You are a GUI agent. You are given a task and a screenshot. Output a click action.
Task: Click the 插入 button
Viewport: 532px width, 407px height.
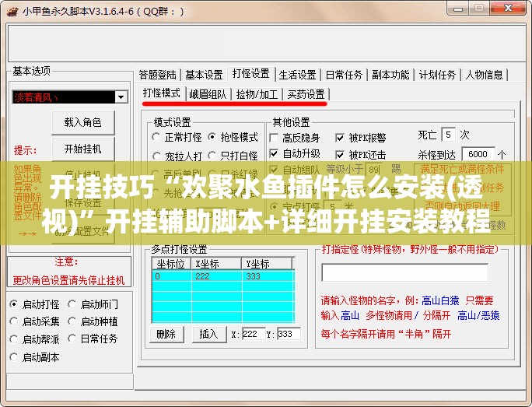point(209,334)
